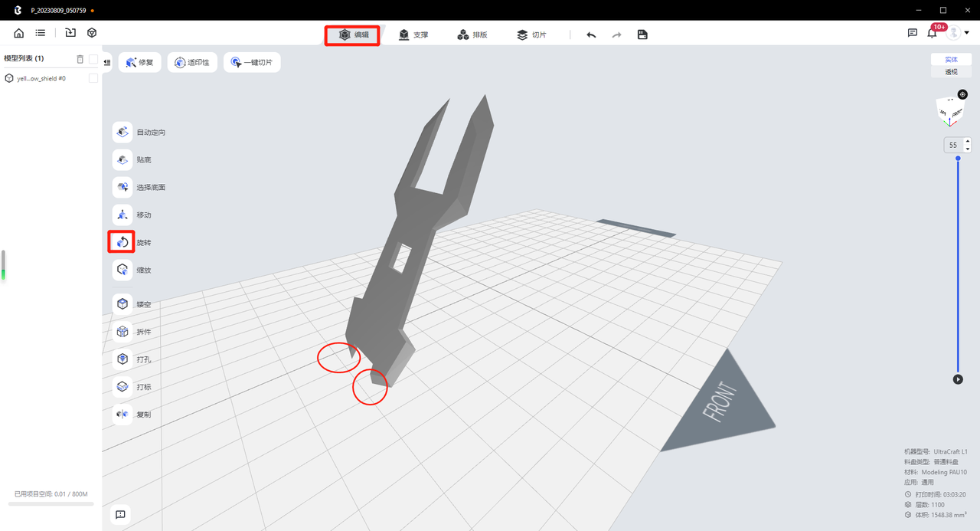The image size is (980, 531).
Task: Redo the last undone action
Action: point(616,34)
